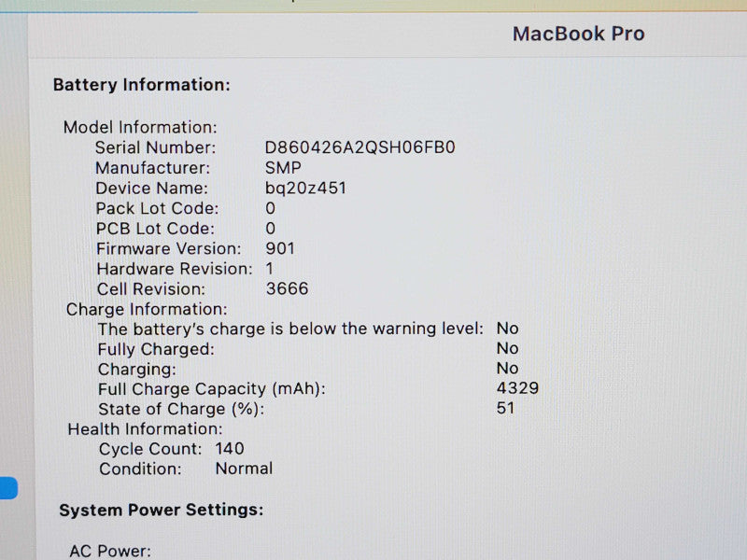
Task: Select the No value for Fully Charged
Action: (x=507, y=348)
